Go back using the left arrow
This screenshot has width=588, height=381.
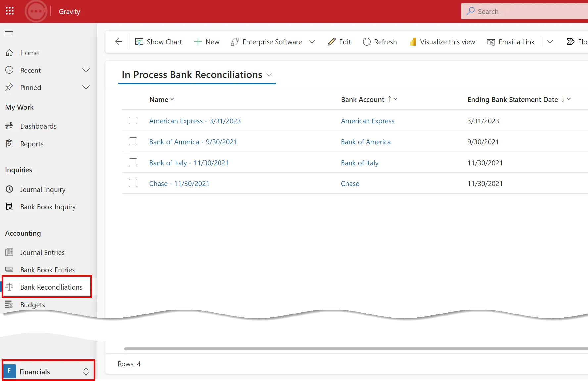coord(119,42)
